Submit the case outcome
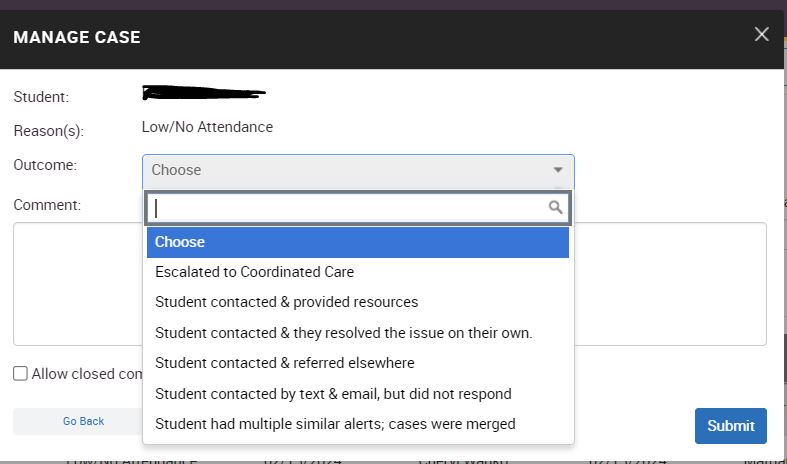This screenshot has height=464, width=787. 730,426
